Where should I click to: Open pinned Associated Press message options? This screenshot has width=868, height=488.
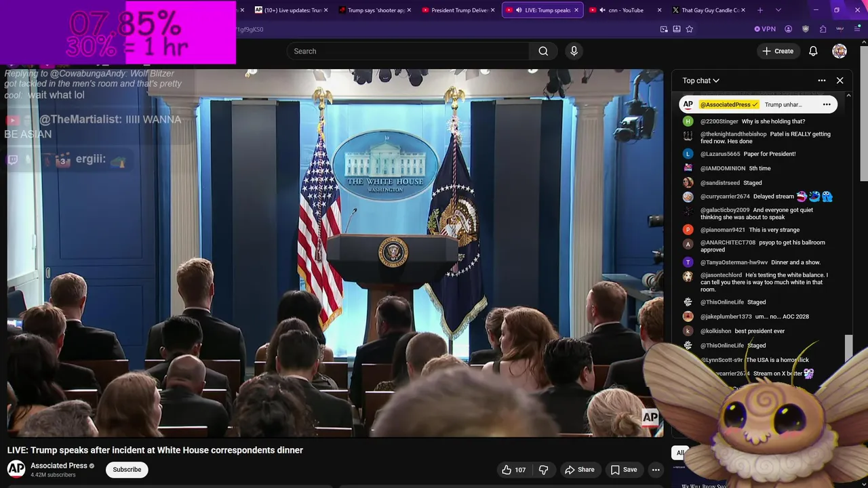click(x=827, y=104)
